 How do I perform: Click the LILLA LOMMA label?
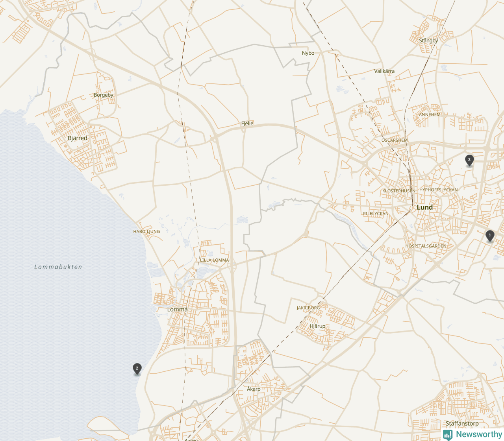coord(215,260)
